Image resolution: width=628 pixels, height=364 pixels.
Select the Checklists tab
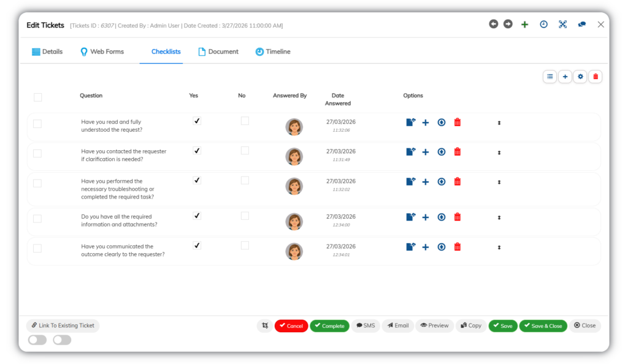tap(166, 51)
